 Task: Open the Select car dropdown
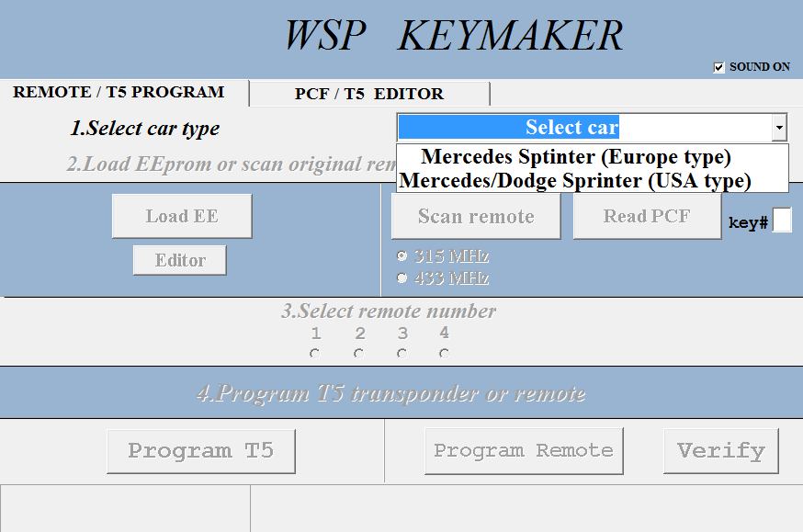pos(579,128)
